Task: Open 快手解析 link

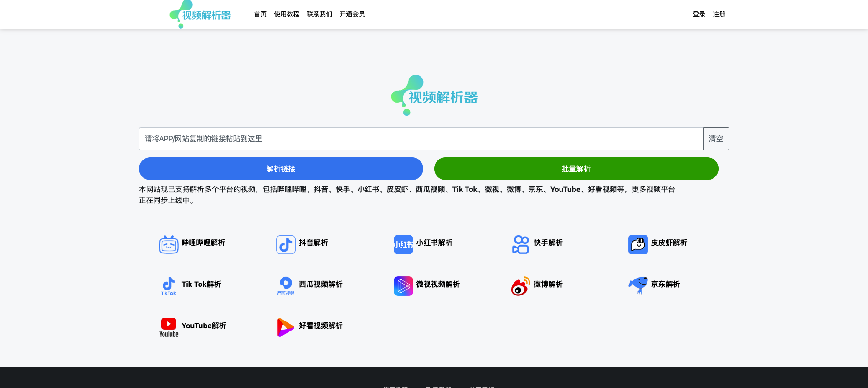Action: pyautogui.click(x=548, y=243)
